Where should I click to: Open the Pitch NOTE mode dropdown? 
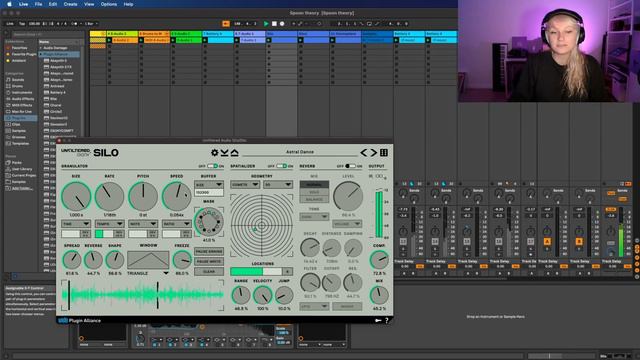pyautogui.click(x=143, y=224)
